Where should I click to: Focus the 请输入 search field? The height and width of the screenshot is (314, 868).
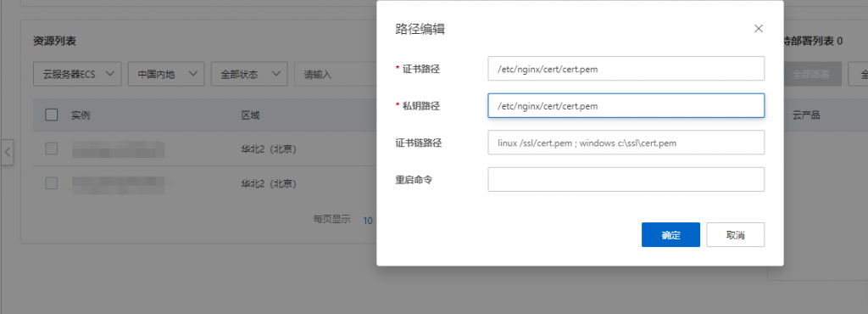coord(335,74)
